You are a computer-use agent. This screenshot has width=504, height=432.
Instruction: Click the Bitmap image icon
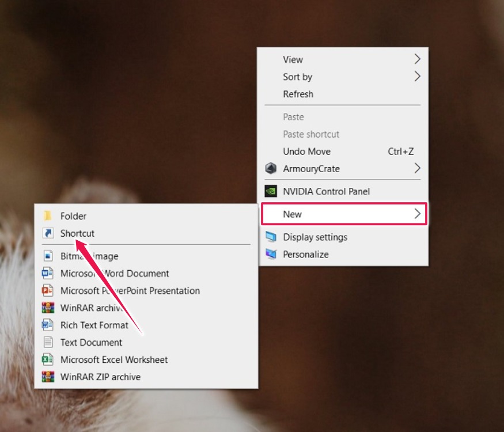[47, 256]
